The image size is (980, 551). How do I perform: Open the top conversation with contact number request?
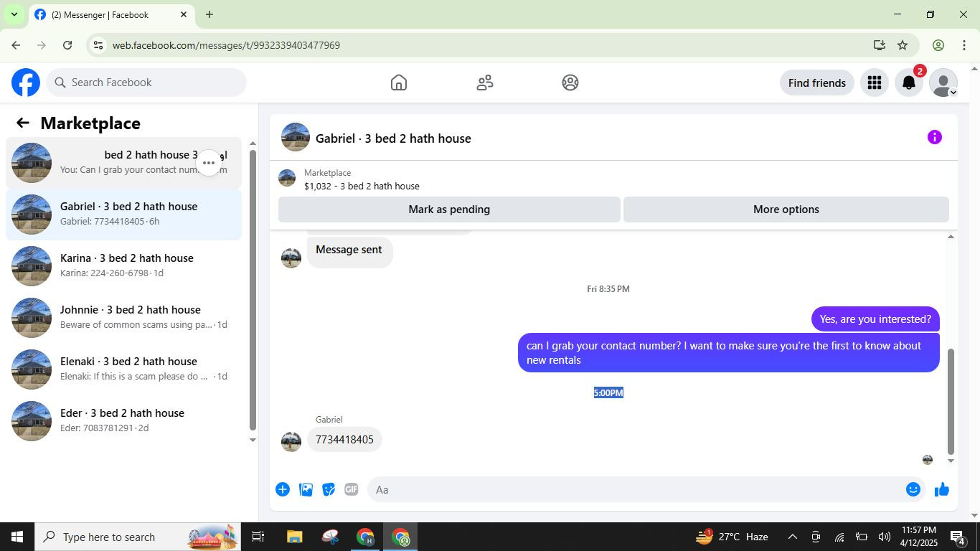(x=123, y=162)
